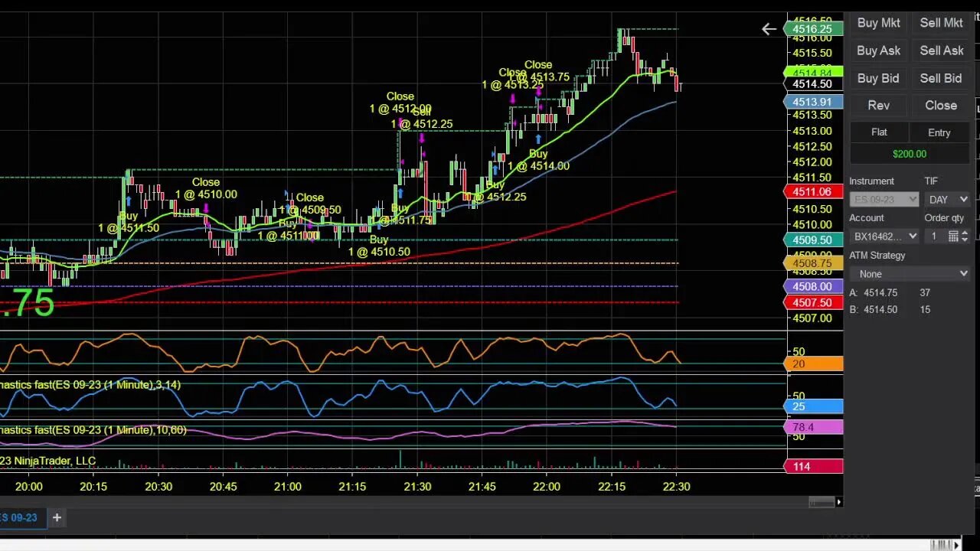The height and width of the screenshot is (551, 980).
Task: Click the blue 4513.91 price marker
Action: pyautogui.click(x=815, y=102)
